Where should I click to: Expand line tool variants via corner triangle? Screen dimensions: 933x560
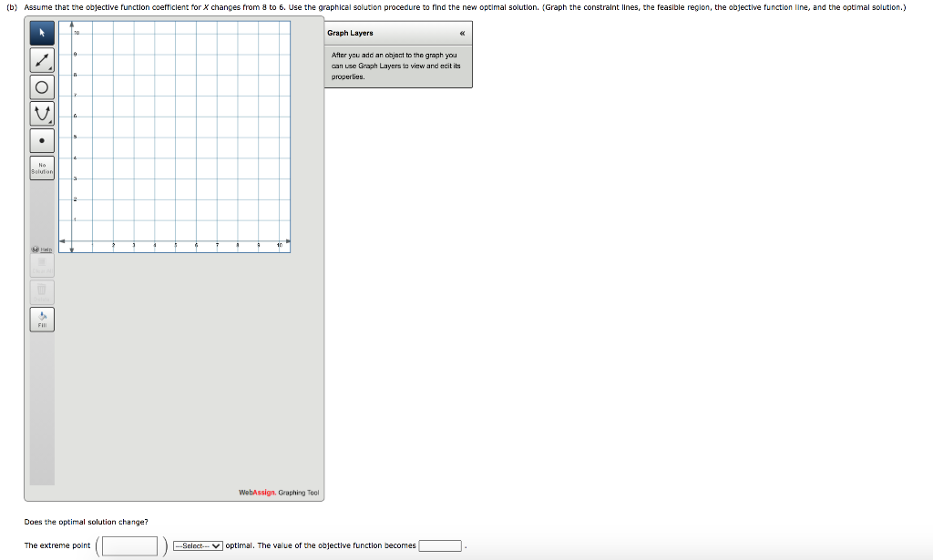pos(49,68)
